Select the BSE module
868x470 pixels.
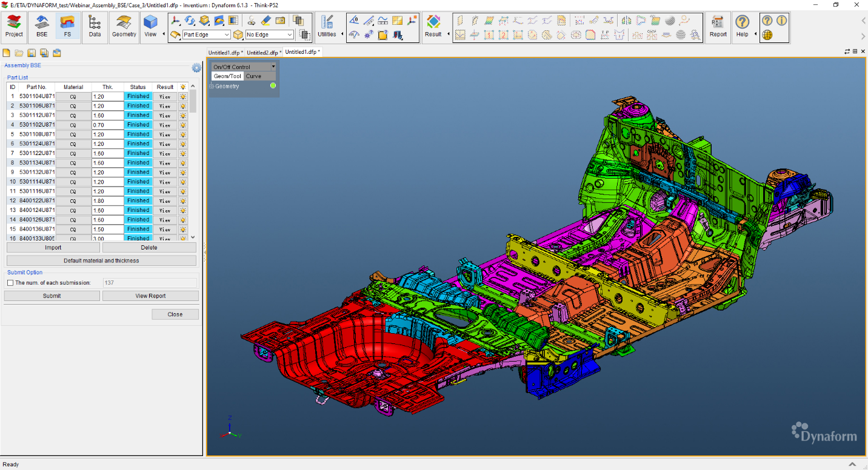pyautogui.click(x=41, y=27)
